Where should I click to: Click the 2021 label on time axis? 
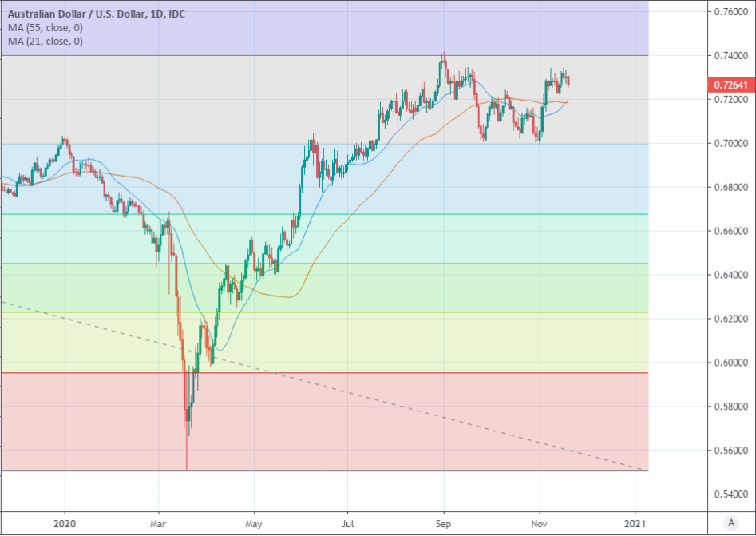(x=635, y=522)
